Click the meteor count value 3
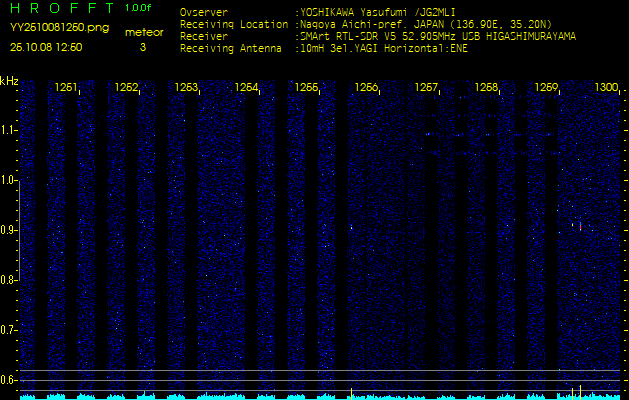The width and height of the screenshot is (629, 400). pos(143,47)
